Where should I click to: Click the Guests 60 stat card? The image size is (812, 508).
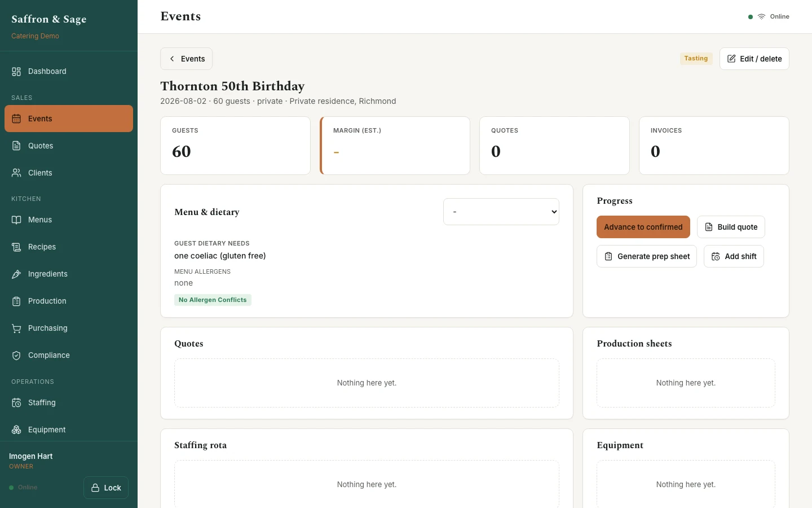pos(235,146)
